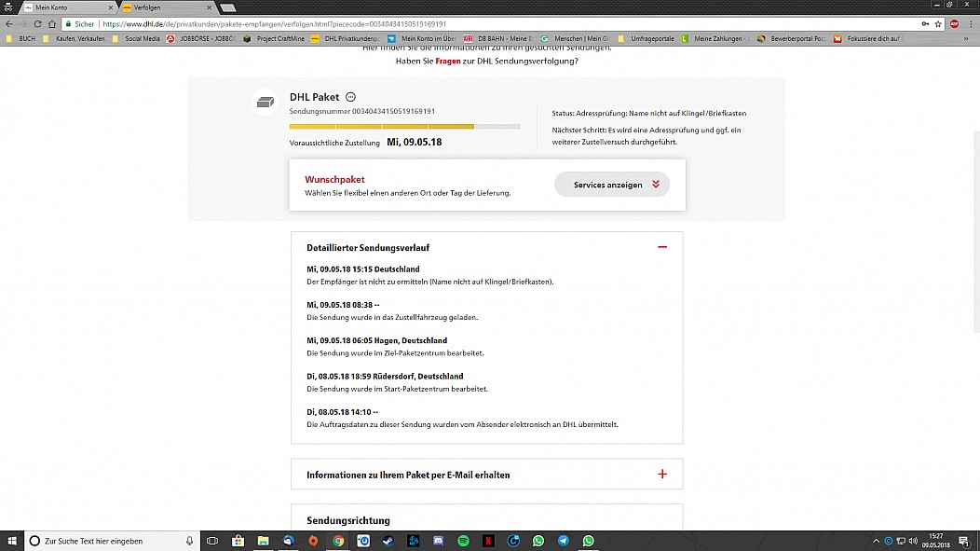980x551 pixels.
Task: Click the green Sicher security label
Action: 80,23
